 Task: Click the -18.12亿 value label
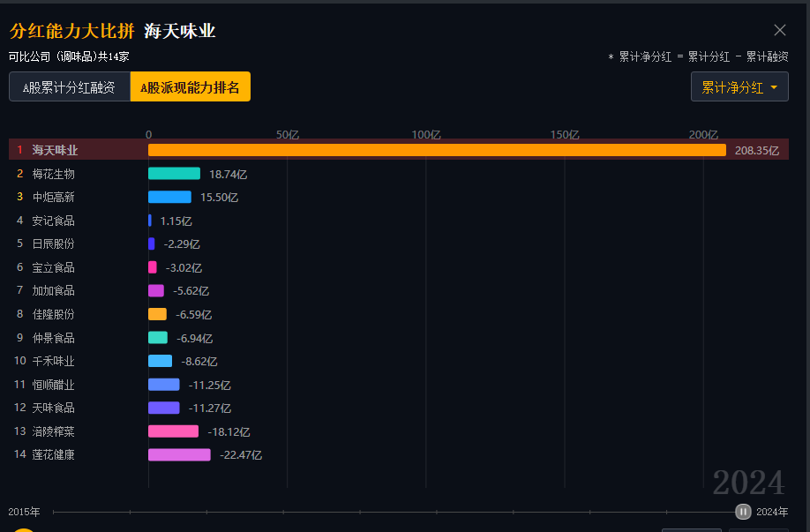pyautogui.click(x=229, y=431)
